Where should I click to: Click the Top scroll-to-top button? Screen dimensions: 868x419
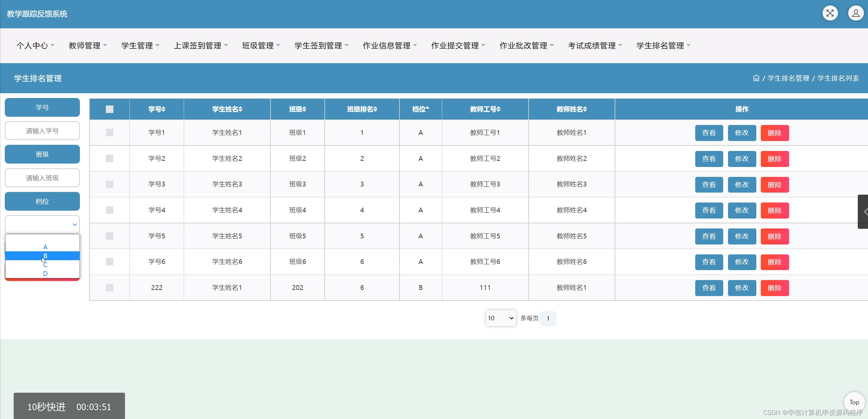click(x=854, y=402)
